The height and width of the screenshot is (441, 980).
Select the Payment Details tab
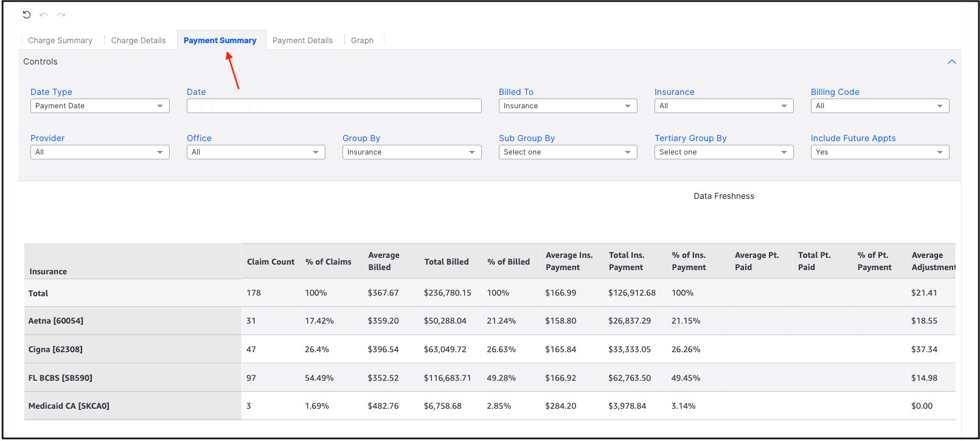(x=302, y=41)
